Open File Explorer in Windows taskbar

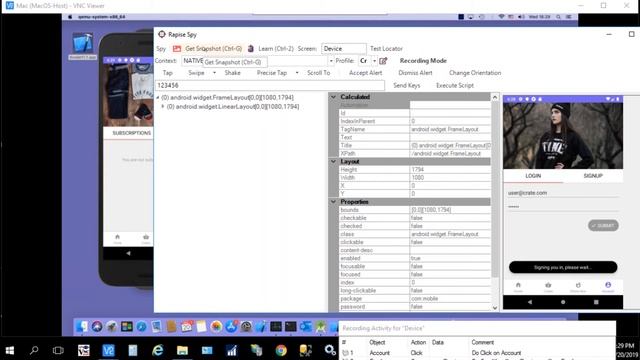(182, 350)
